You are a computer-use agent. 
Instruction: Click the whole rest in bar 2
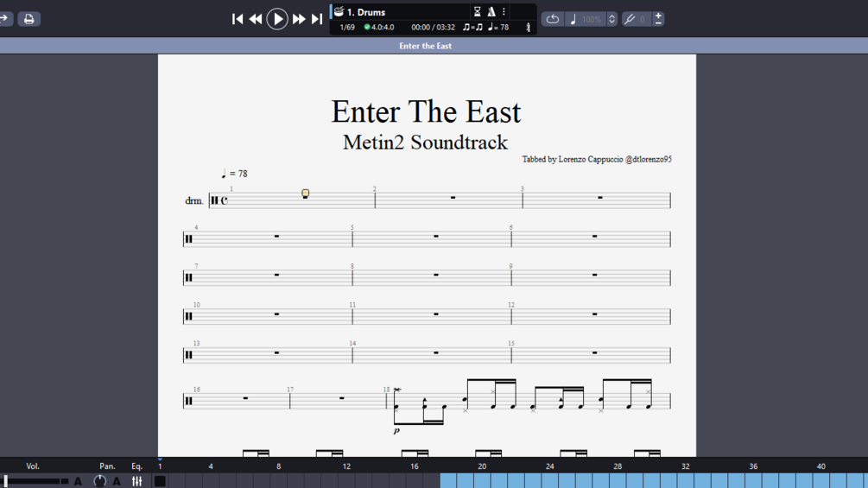click(x=453, y=198)
